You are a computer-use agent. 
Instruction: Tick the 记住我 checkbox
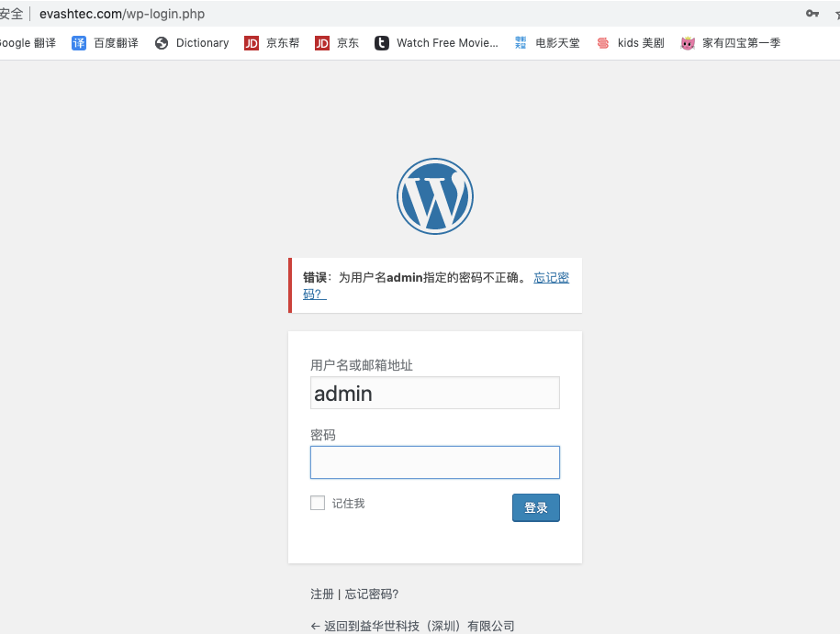click(x=318, y=503)
